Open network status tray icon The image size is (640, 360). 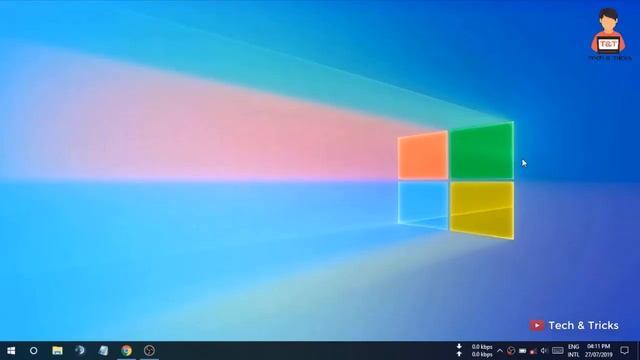[x=533, y=351]
